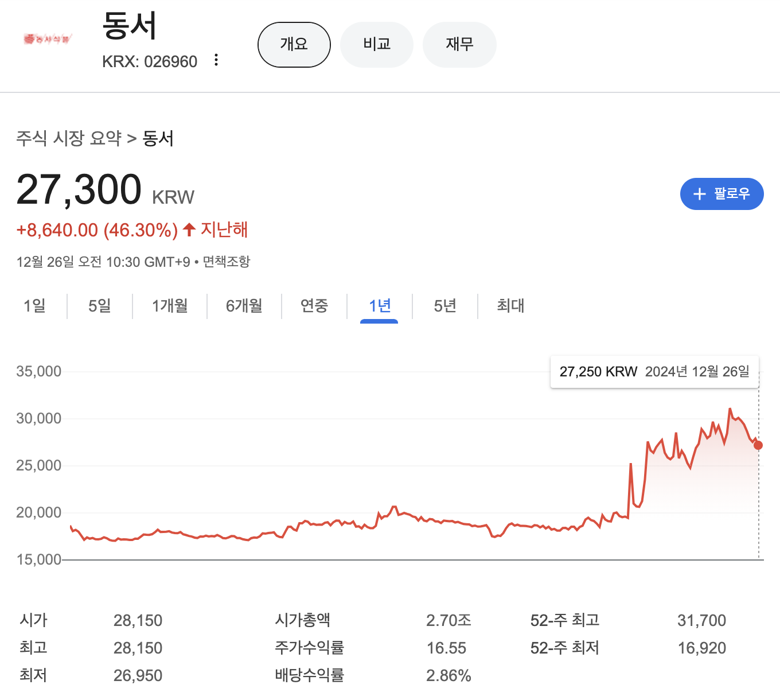
Task: Click the 팔로우 follow button
Action: tap(721, 194)
